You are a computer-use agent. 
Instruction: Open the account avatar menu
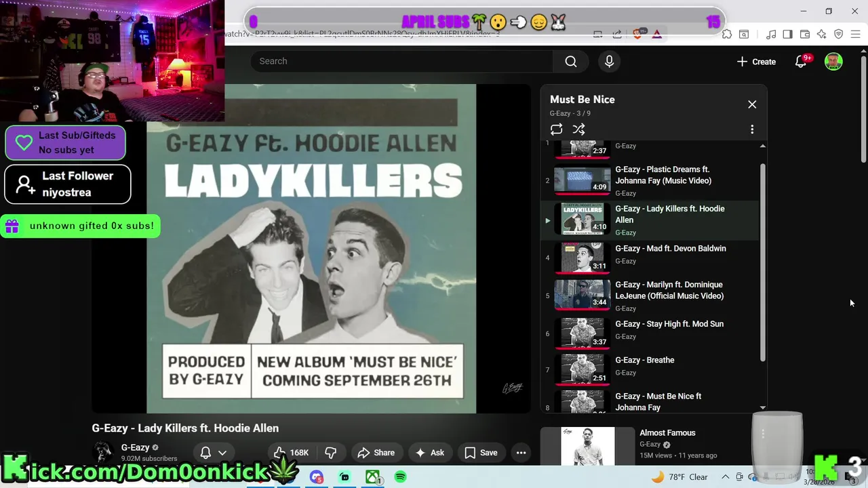(x=833, y=62)
